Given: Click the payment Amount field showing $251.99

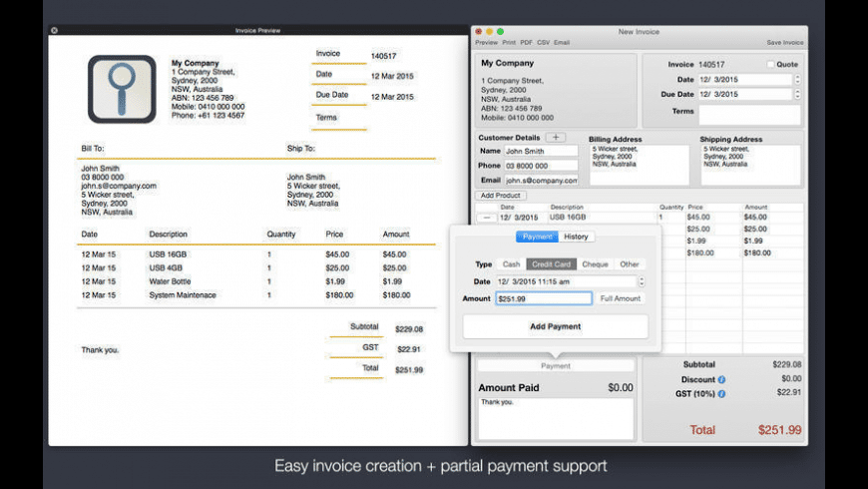Looking at the screenshot, I should (544, 298).
